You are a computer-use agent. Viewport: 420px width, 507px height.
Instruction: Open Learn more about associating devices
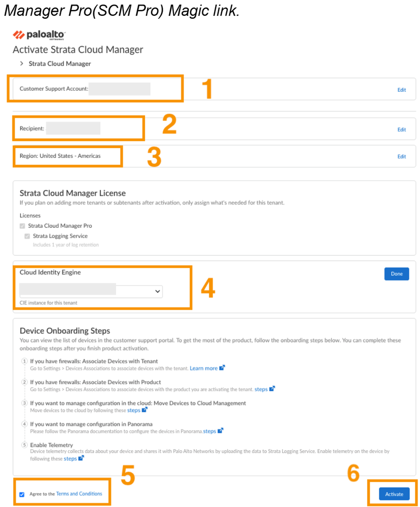203,368
